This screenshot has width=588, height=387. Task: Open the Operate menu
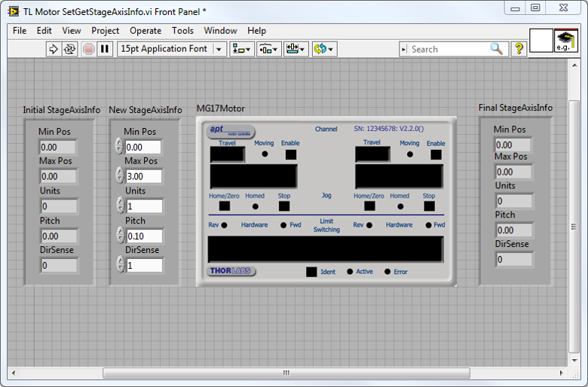point(145,31)
